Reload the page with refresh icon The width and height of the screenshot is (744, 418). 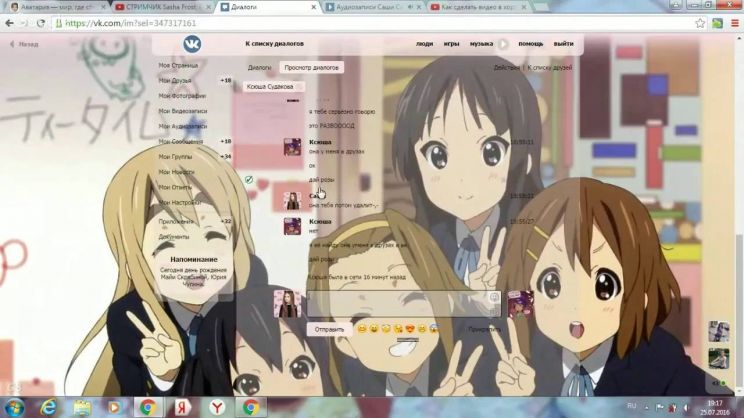41,23
